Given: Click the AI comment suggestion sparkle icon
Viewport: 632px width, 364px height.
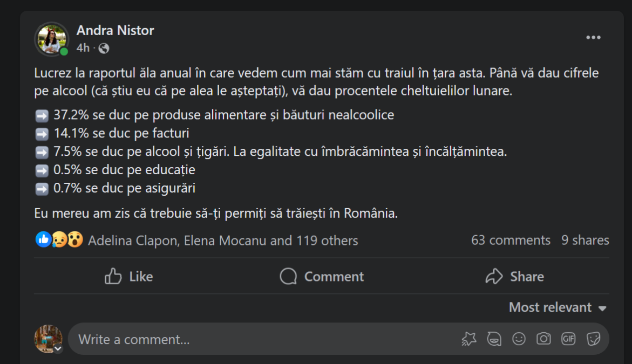Looking at the screenshot, I should tap(469, 339).
